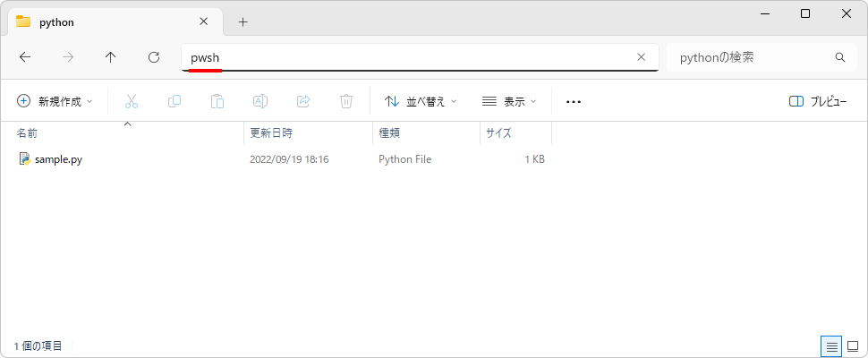Click the Rename icon
The height and width of the screenshot is (358, 868).
[260, 101]
